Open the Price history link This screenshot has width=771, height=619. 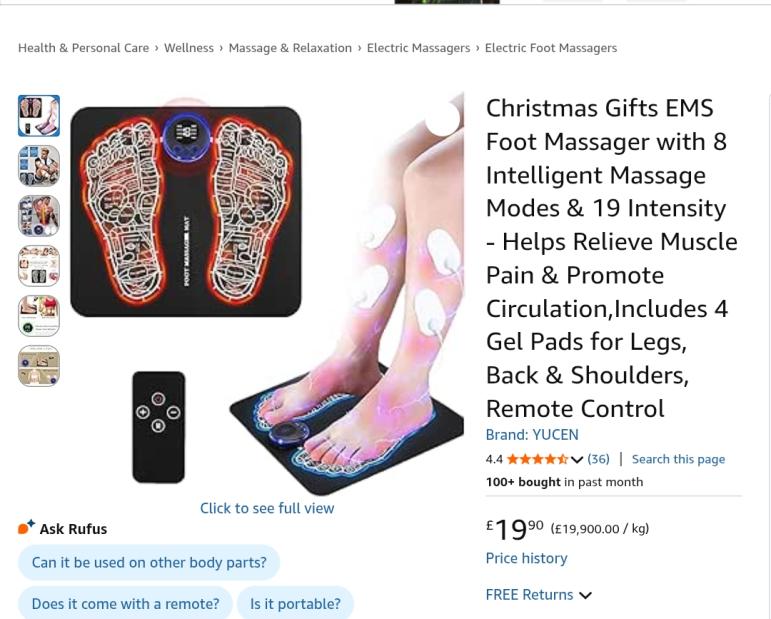point(526,558)
